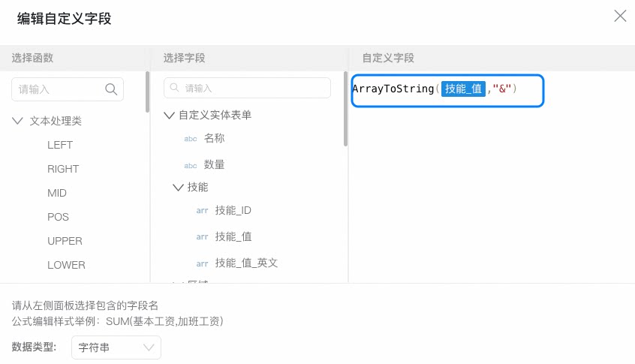Collapse the 自定义实体表单 tree node
This screenshot has width=635, height=364.
169,115
